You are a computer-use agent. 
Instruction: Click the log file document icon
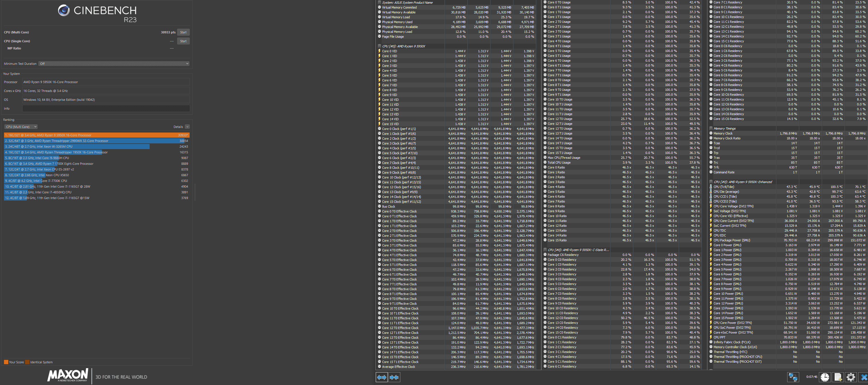click(x=838, y=377)
